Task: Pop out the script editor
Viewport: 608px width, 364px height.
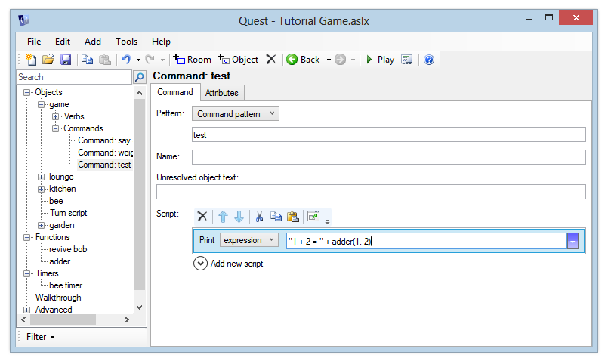Action: pos(313,216)
